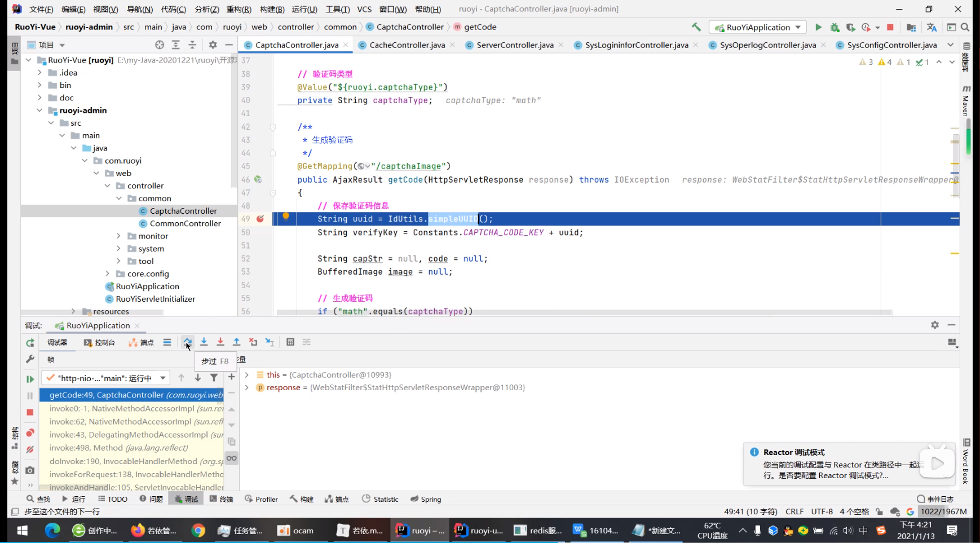Image resolution: width=980 pixels, height=543 pixels.
Task: Open the Profiler tool window
Action: [261, 499]
